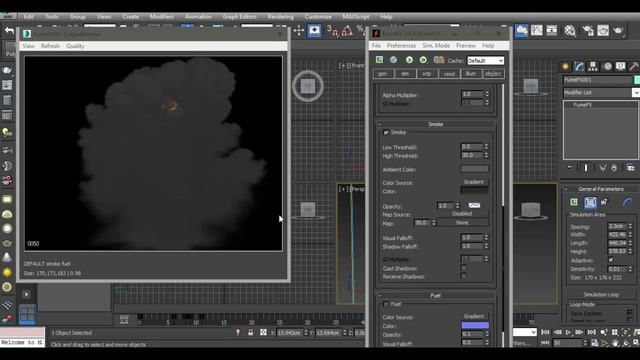Viewport: 640px width, 360px height.
Task: Click the green play start simulation icon in FumeFX
Action: pos(409,60)
